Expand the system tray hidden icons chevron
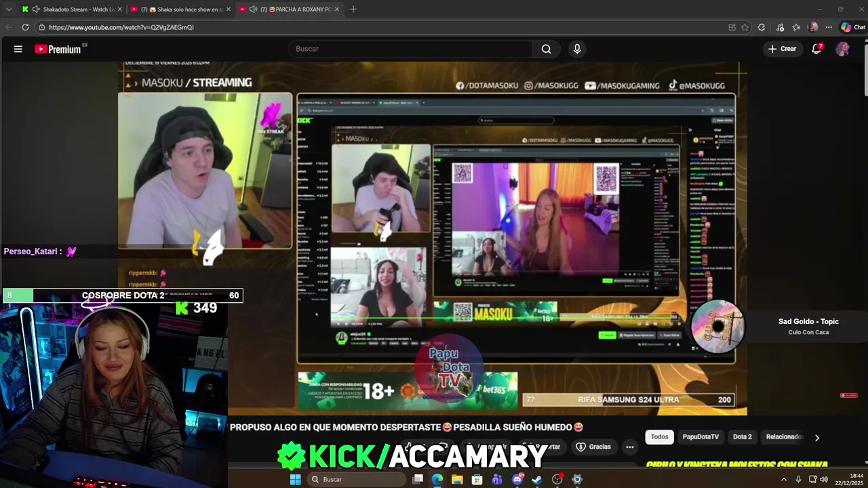 pos(784,479)
